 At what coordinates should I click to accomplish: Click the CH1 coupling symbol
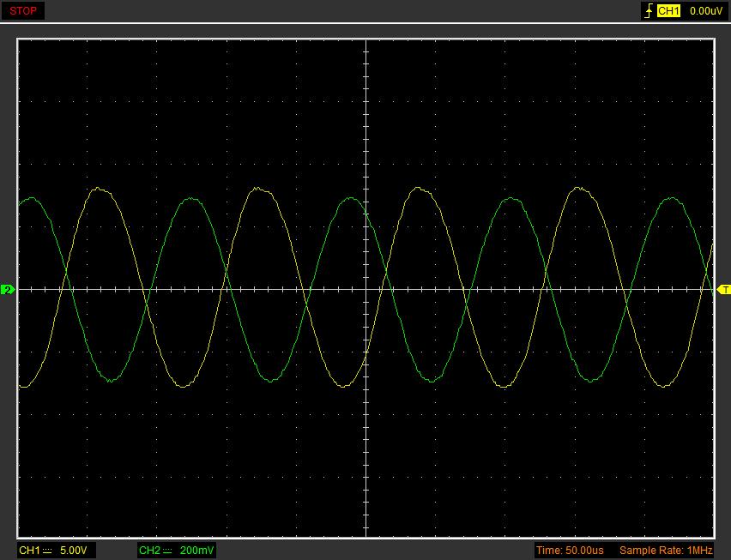click(x=48, y=550)
